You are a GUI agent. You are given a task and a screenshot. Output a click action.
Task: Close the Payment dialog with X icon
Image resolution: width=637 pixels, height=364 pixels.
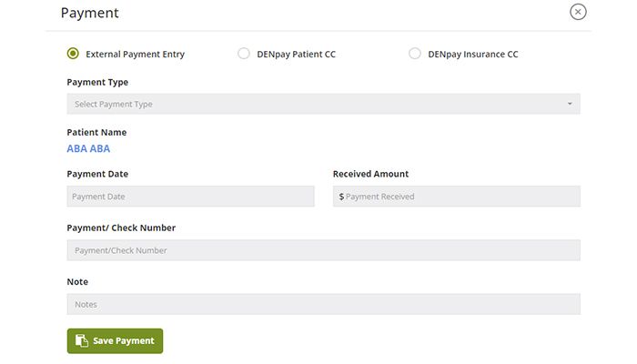pos(578,12)
